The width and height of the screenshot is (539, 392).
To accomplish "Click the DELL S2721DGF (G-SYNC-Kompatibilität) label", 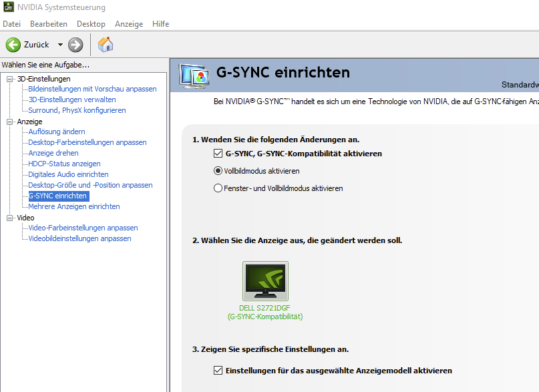I will point(265,313).
